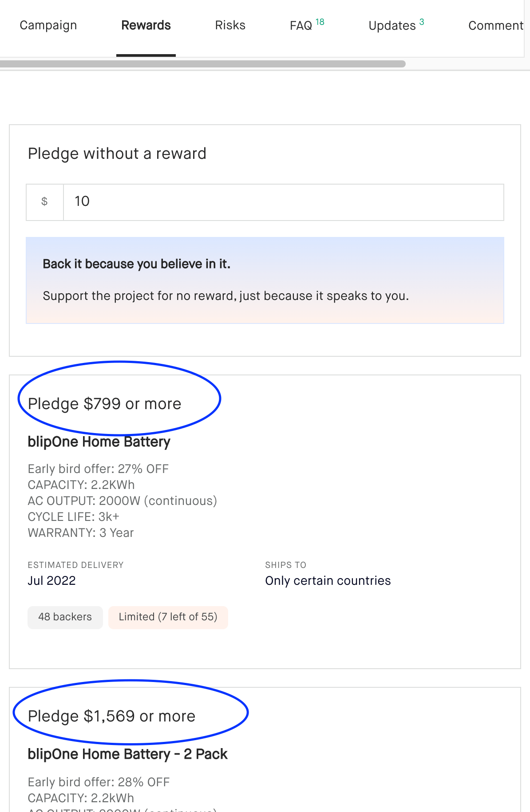Click the Early bird offer 27% OFF description
This screenshot has height=812, width=530.
click(x=98, y=469)
